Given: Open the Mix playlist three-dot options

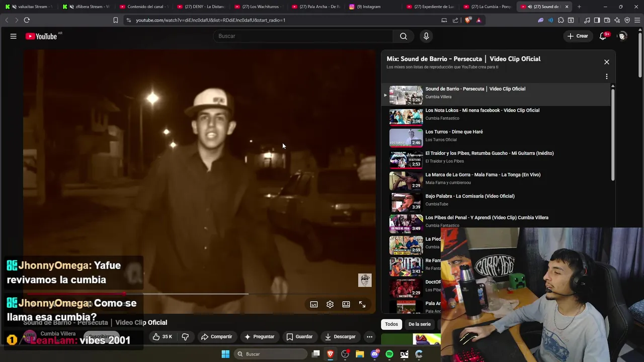Looking at the screenshot, I should (x=606, y=76).
